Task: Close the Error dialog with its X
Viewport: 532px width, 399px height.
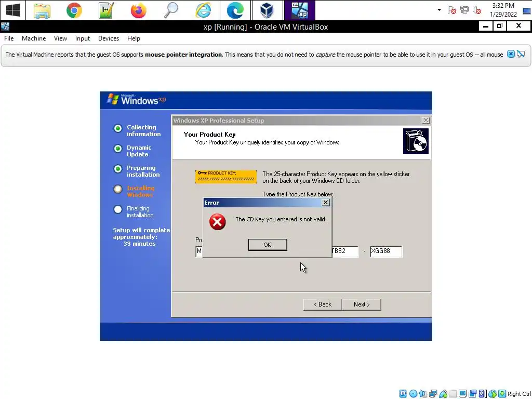Action: click(325, 203)
